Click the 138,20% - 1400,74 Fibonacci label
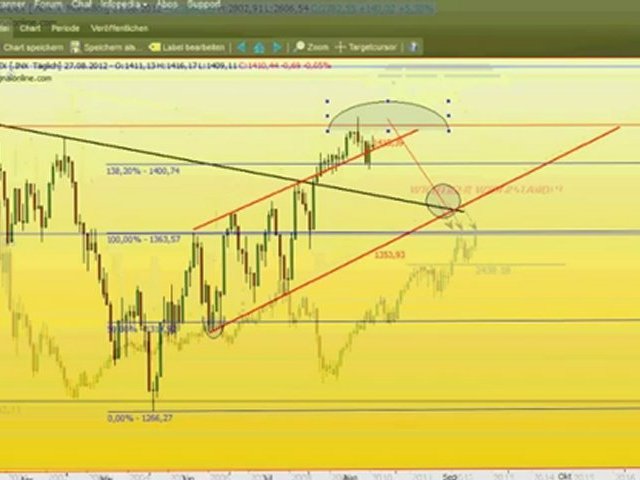640x480 pixels. tap(142, 172)
